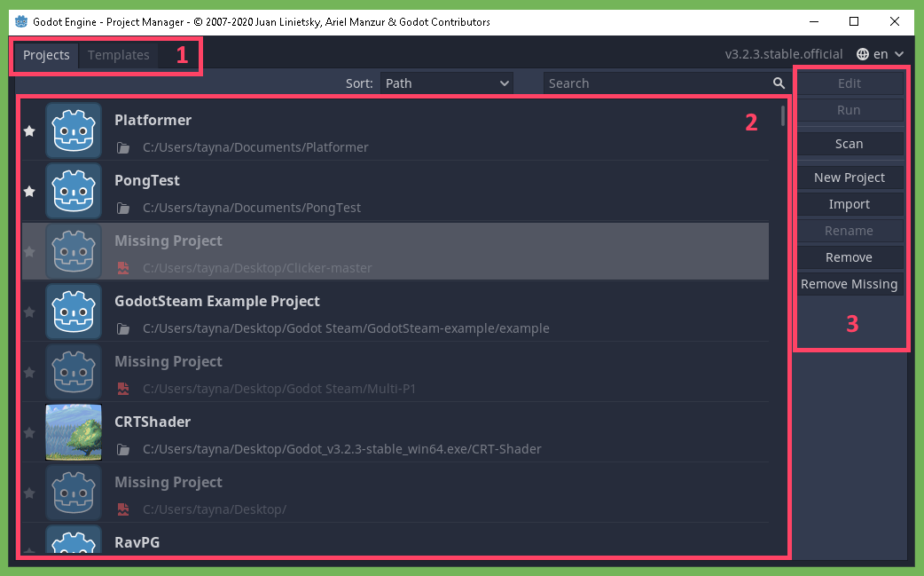Click the Clicker-master missing project icon
Image resolution: width=924 pixels, height=576 pixels.
click(x=74, y=252)
